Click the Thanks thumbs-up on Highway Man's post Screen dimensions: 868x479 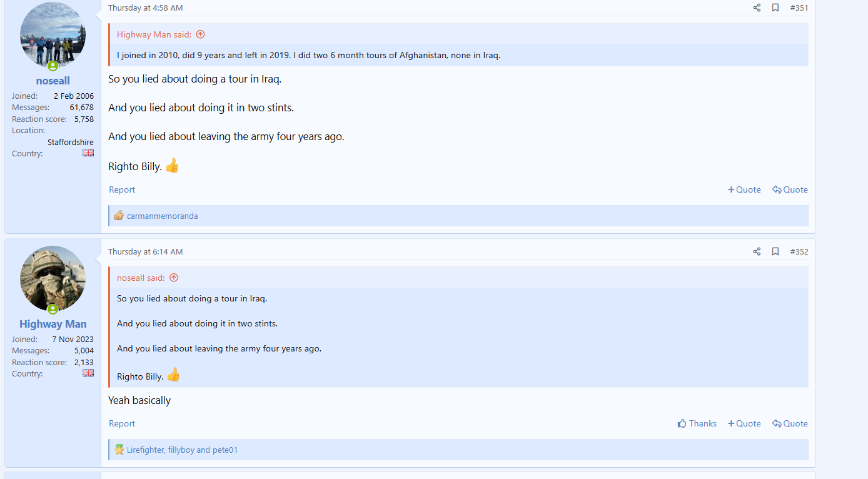[x=697, y=423]
